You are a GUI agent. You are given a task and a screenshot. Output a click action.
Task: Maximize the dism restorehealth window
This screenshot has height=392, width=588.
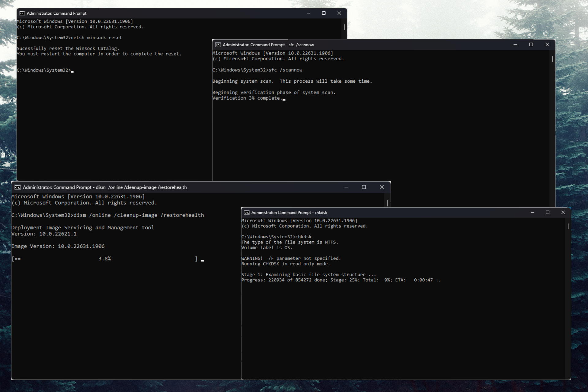pyautogui.click(x=364, y=187)
